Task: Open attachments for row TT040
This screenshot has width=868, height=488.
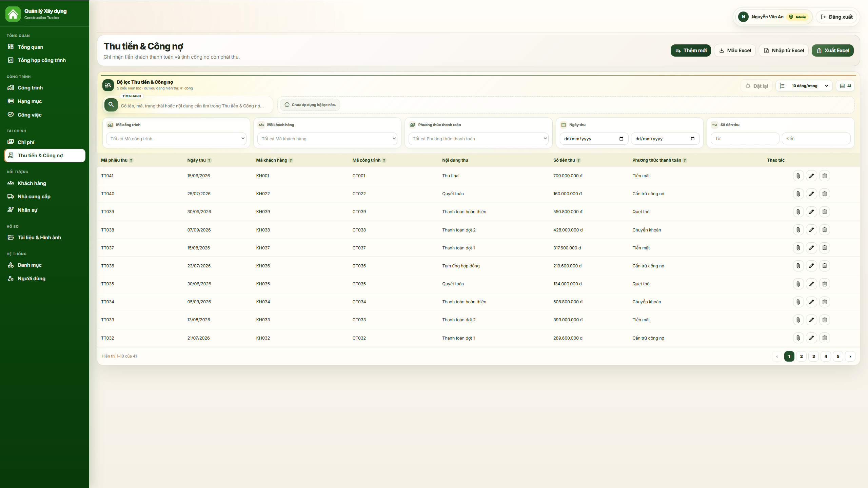Action: tap(798, 194)
